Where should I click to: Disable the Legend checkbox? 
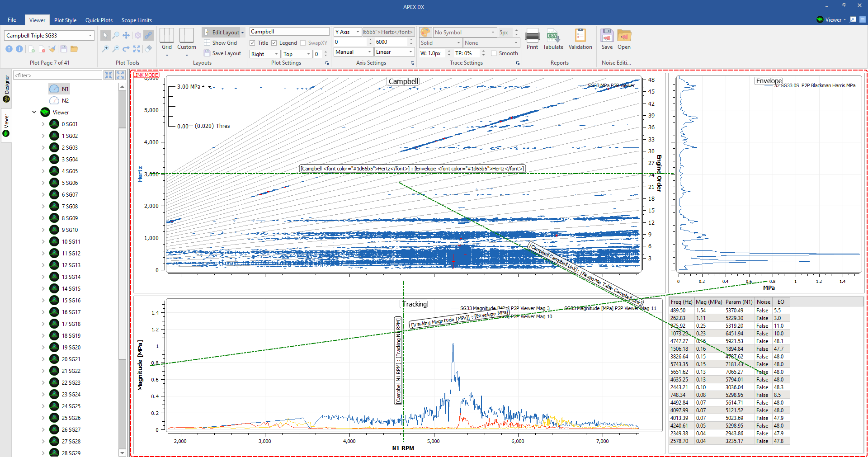tap(274, 43)
